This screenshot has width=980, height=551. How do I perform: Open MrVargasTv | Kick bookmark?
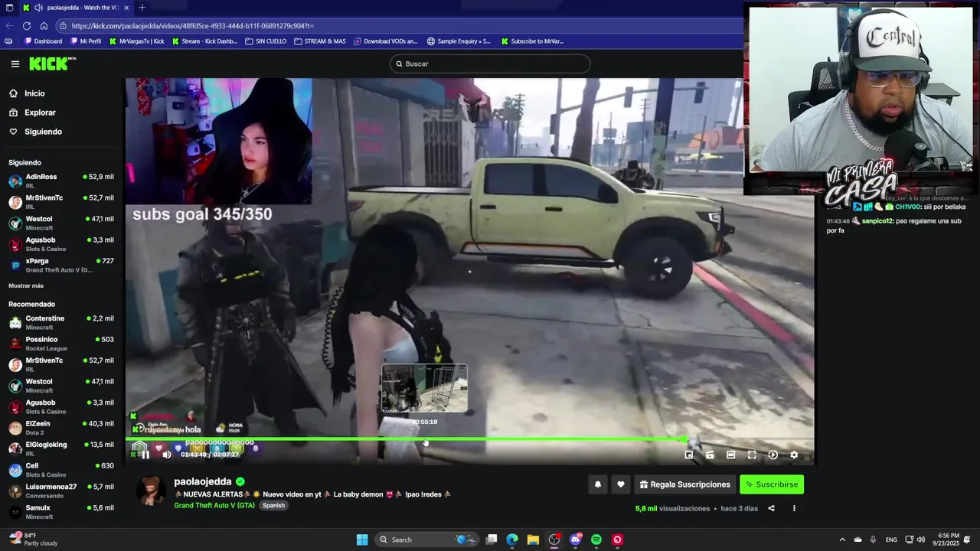[136, 41]
